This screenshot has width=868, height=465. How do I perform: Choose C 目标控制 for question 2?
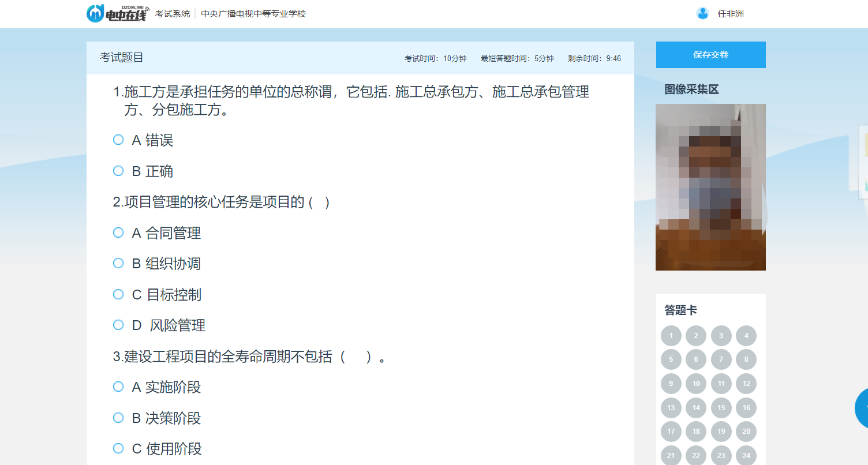pyautogui.click(x=118, y=294)
